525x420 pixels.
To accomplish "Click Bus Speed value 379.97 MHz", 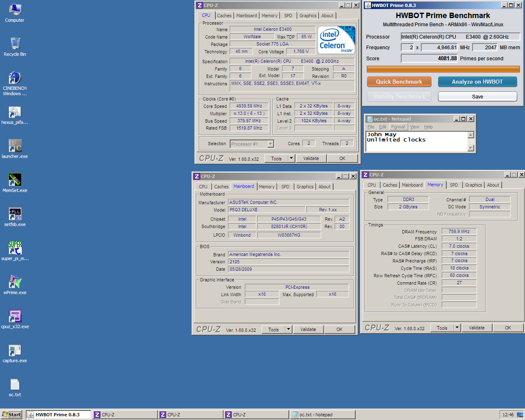I will click(249, 121).
